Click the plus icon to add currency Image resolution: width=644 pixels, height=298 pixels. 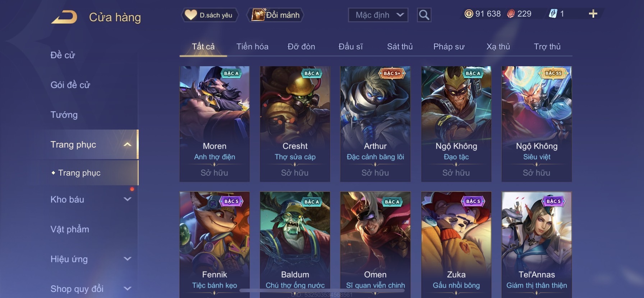[x=593, y=14]
